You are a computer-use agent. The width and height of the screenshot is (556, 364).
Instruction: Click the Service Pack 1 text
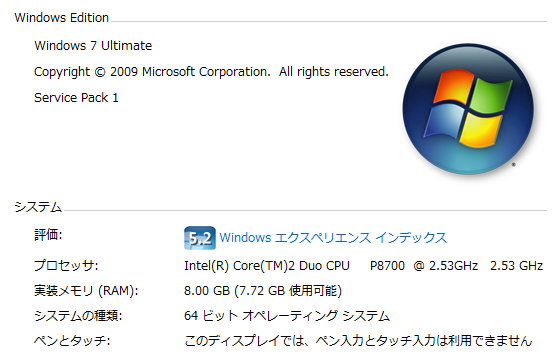point(76,97)
